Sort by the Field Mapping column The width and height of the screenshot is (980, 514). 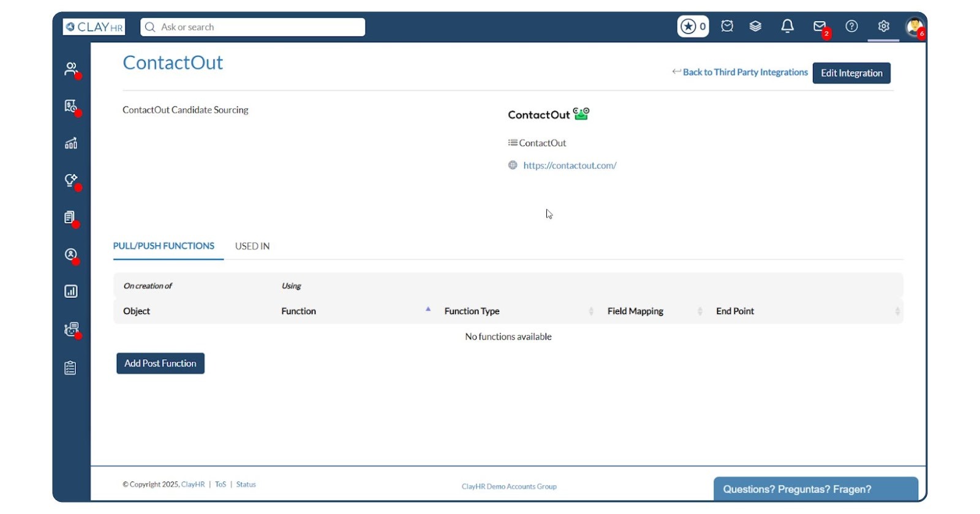point(654,311)
